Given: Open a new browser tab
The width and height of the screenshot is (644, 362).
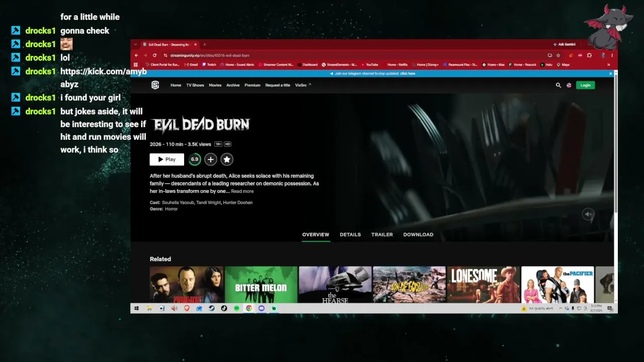Looking at the screenshot, I should 204,44.
